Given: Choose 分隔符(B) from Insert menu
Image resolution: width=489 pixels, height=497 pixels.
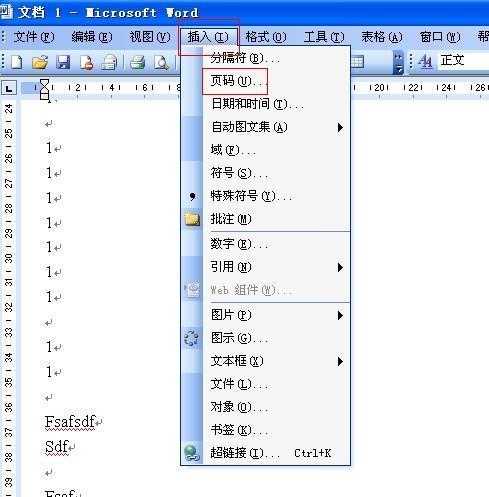Looking at the screenshot, I should (x=266, y=58).
